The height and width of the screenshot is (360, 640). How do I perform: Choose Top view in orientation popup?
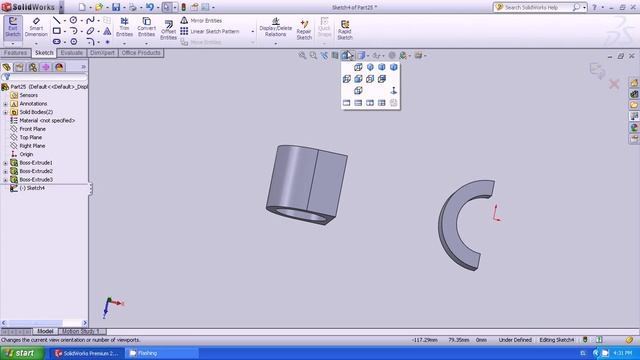[358, 67]
